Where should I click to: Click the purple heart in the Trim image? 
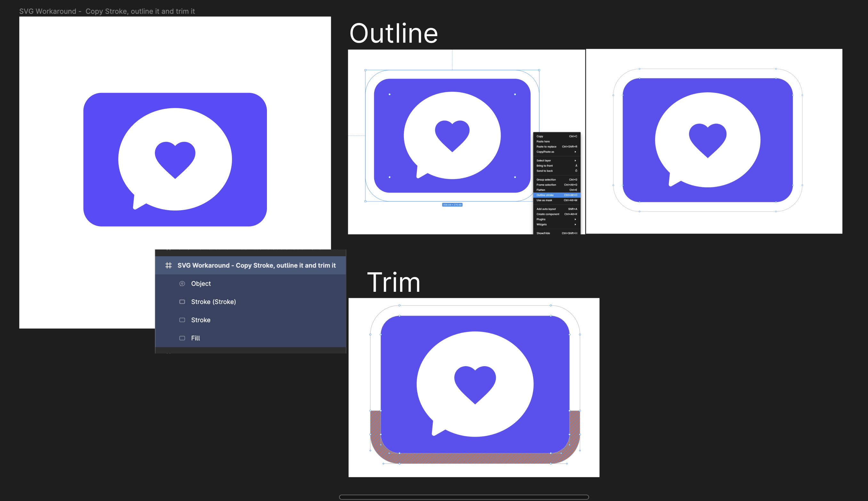tap(475, 385)
